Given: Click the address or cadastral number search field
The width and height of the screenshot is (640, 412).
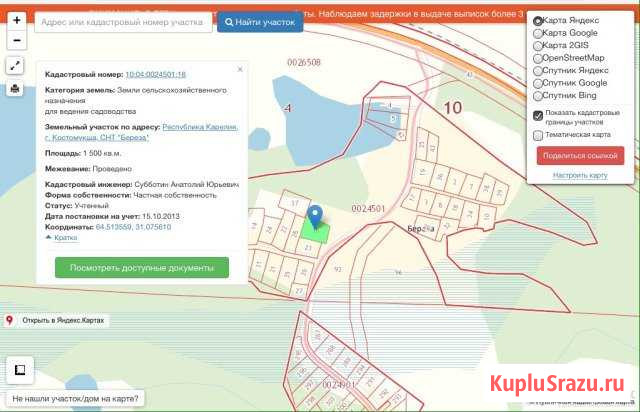Looking at the screenshot, I should [123, 22].
